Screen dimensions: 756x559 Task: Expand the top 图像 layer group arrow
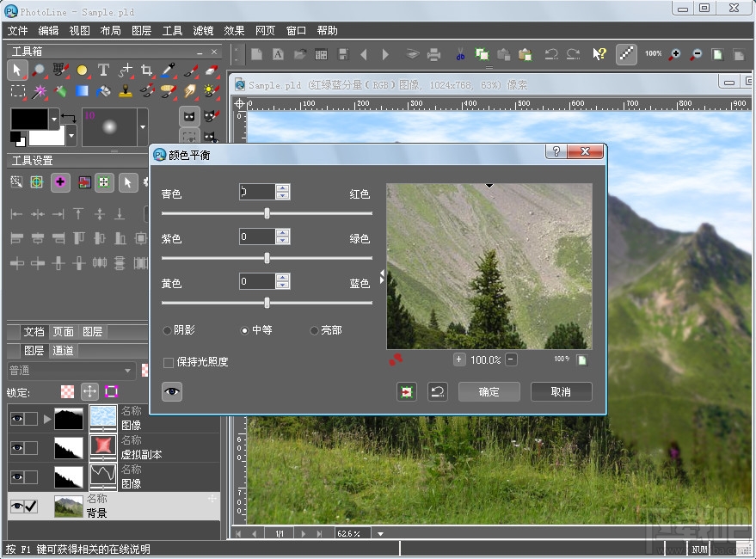click(46, 419)
